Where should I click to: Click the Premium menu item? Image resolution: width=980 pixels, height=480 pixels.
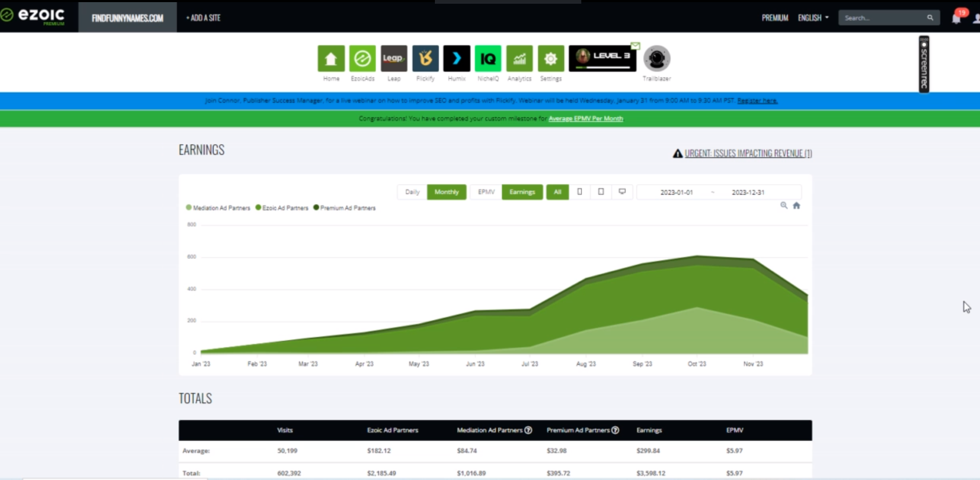tap(775, 18)
